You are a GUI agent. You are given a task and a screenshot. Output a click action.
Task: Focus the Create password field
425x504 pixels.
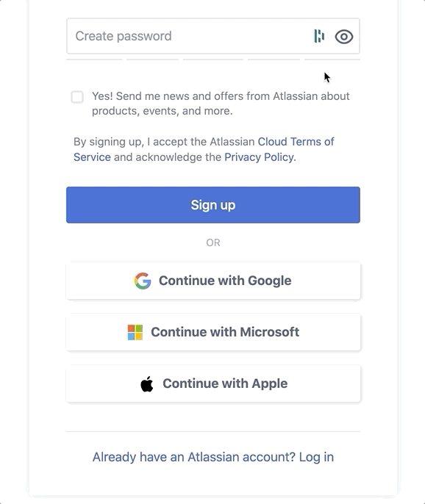click(x=213, y=36)
